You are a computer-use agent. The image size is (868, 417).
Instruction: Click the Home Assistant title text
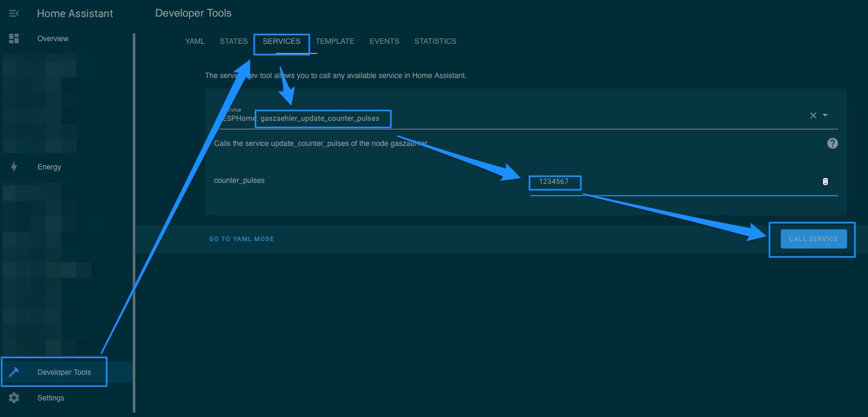pyautogui.click(x=75, y=13)
